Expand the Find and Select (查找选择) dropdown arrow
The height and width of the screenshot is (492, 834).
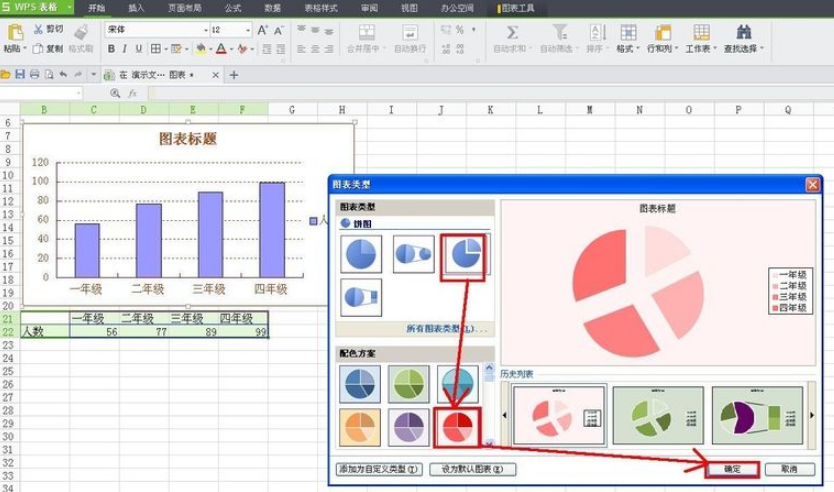coord(761,49)
